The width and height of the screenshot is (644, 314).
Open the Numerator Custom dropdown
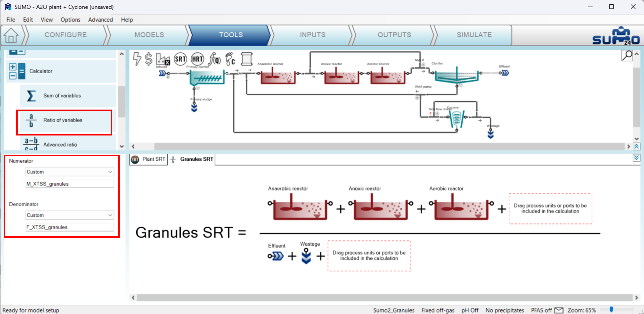[x=70, y=172]
